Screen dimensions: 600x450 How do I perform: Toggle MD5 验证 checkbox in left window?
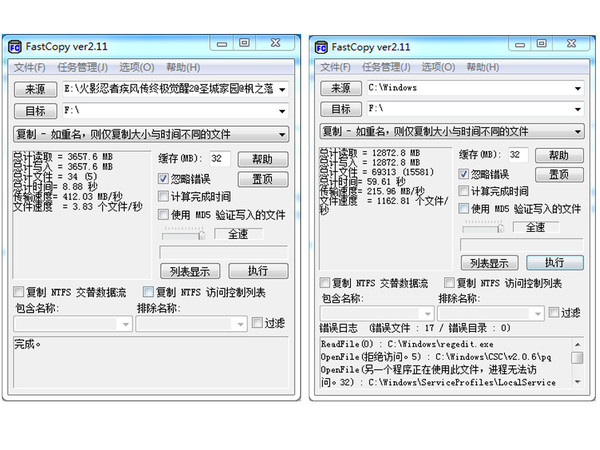pos(163,215)
